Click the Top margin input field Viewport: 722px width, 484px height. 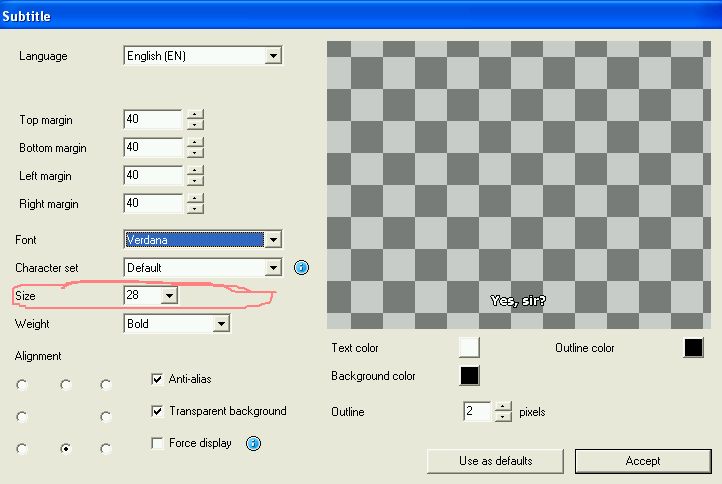click(153, 119)
